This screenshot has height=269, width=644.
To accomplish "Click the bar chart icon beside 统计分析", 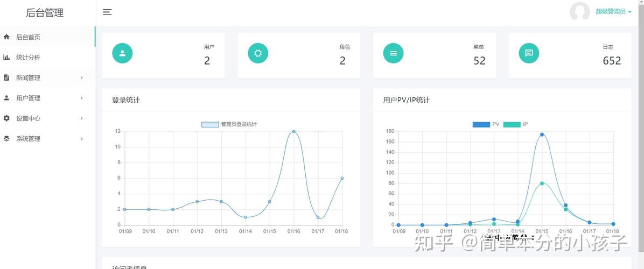I will click(6, 58).
